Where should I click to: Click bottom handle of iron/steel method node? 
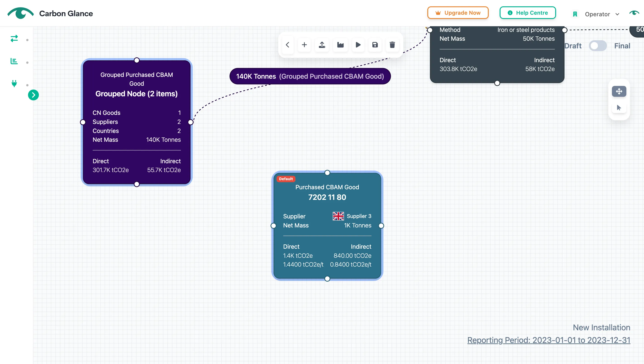coord(497,83)
